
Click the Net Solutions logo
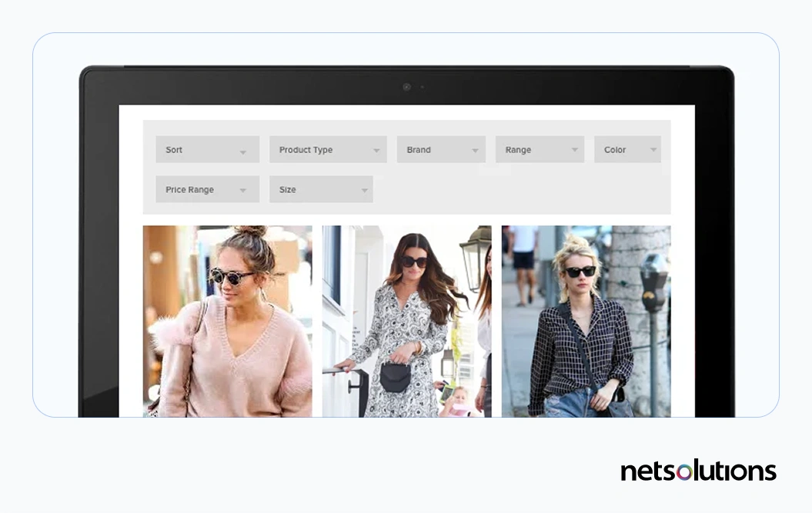pos(698,470)
